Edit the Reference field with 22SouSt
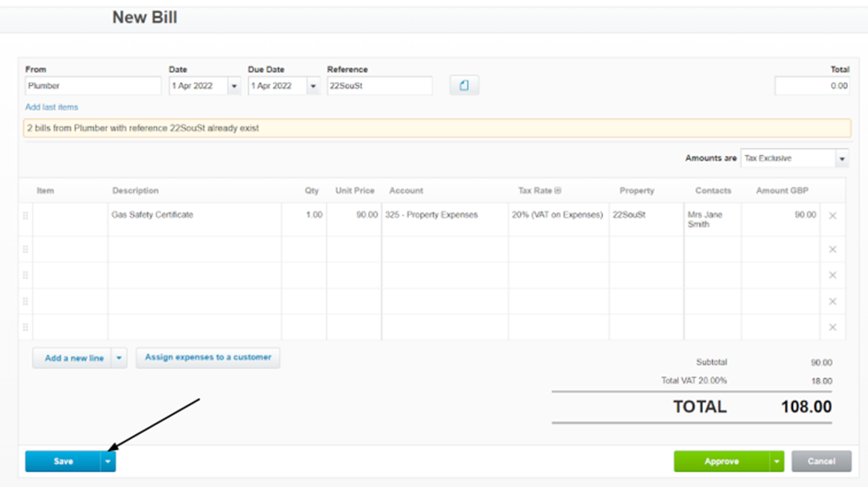Image resolution: width=868 pixels, height=487 pixels. (379, 86)
